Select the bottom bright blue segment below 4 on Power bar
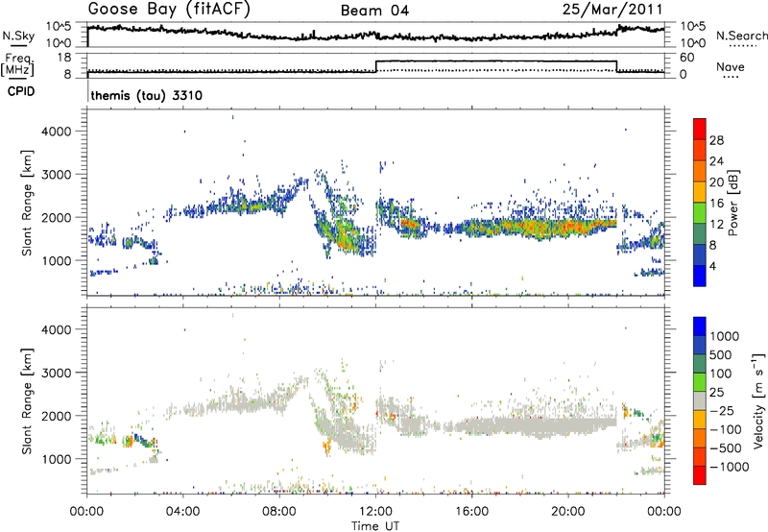This screenshot has height=532, width=768. pyautogui.click(x=700, y=276)
